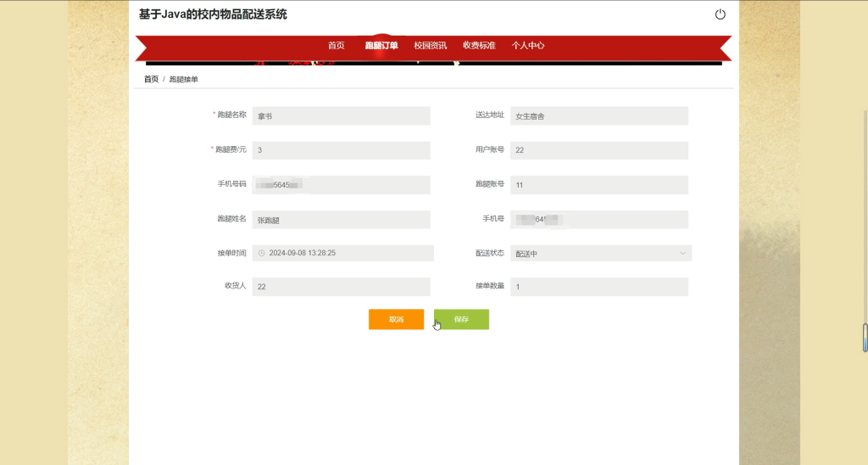Expand the 配送状态 dropdown arrow
This screenshot has height=465, width=868.
(x=682, y=253)
